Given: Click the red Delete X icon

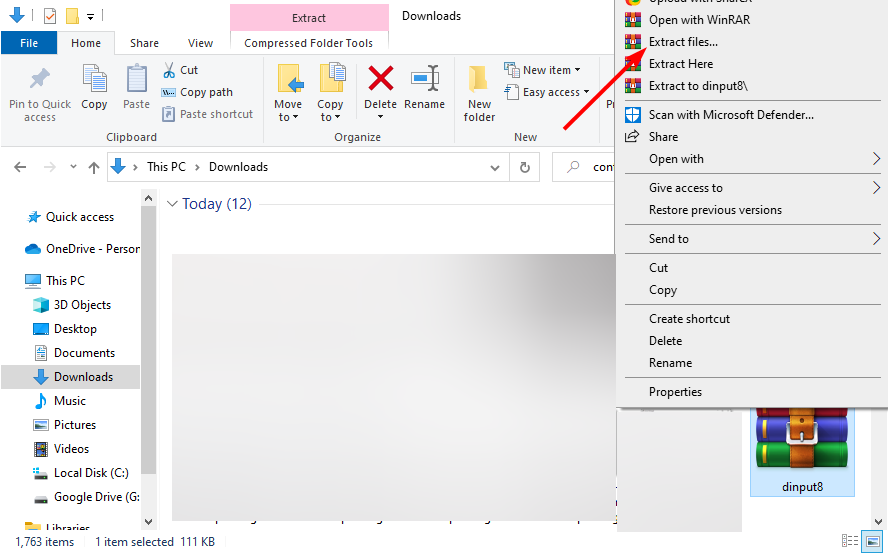Looking at the screenshot, I should 381,78.
